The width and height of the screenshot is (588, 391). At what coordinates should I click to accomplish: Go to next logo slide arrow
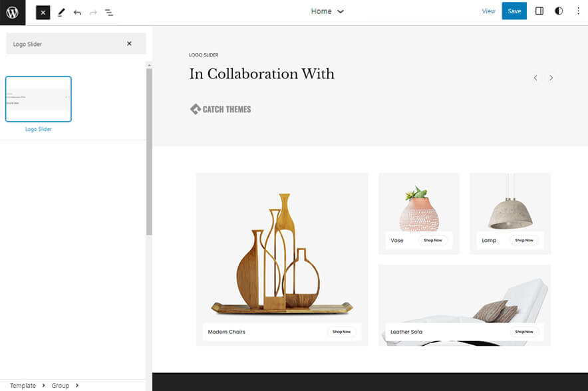551,78
